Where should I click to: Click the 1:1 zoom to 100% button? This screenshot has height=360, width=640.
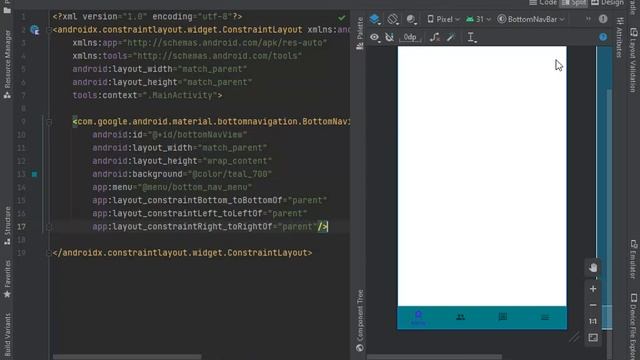click(x=593, y=321)
